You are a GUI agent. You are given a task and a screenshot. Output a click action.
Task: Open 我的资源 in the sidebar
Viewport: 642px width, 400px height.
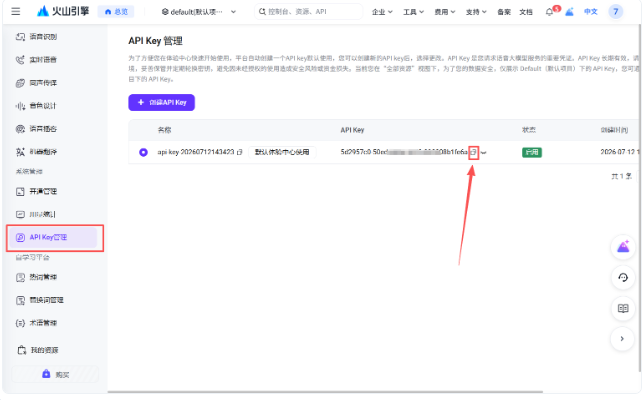(38, 350)
